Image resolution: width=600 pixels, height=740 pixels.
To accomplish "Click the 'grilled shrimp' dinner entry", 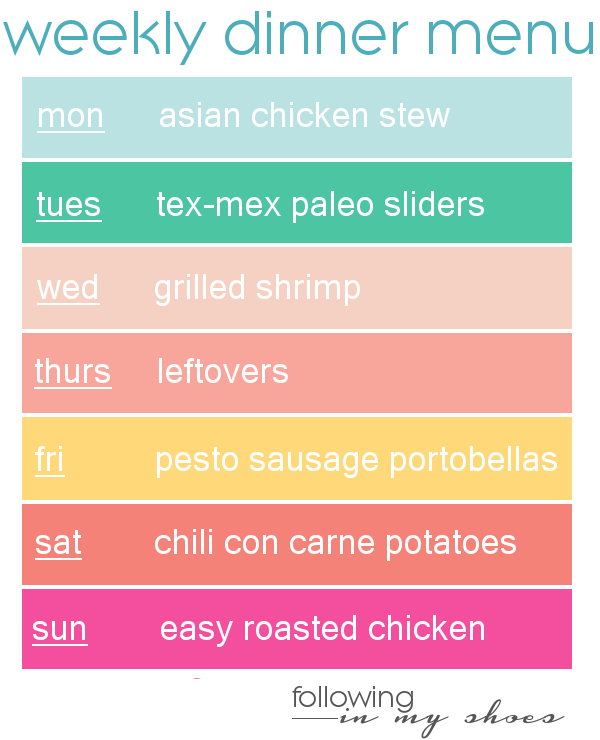I will [257, 288].
